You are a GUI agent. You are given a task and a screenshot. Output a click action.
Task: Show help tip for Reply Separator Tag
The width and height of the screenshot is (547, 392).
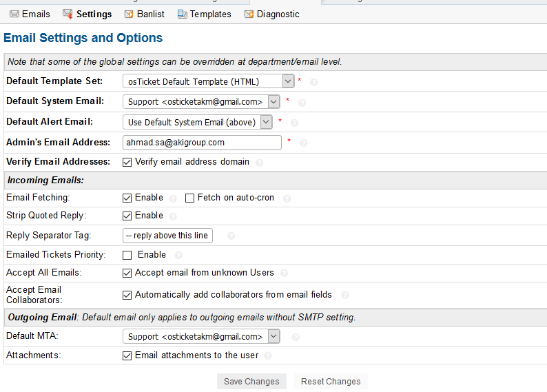tap(231, 236)
